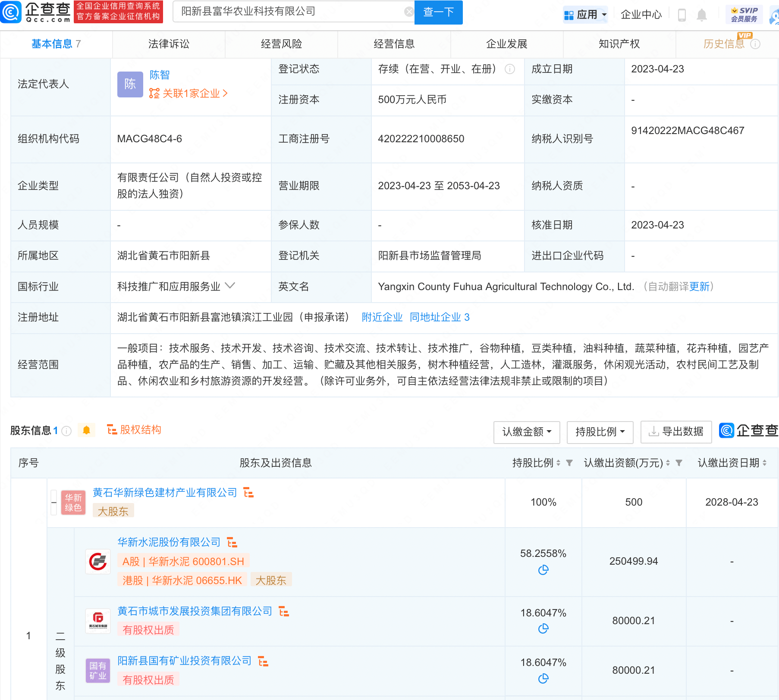
Task: Open the 持股比例 dropdown filter
Action: (600, 432)
